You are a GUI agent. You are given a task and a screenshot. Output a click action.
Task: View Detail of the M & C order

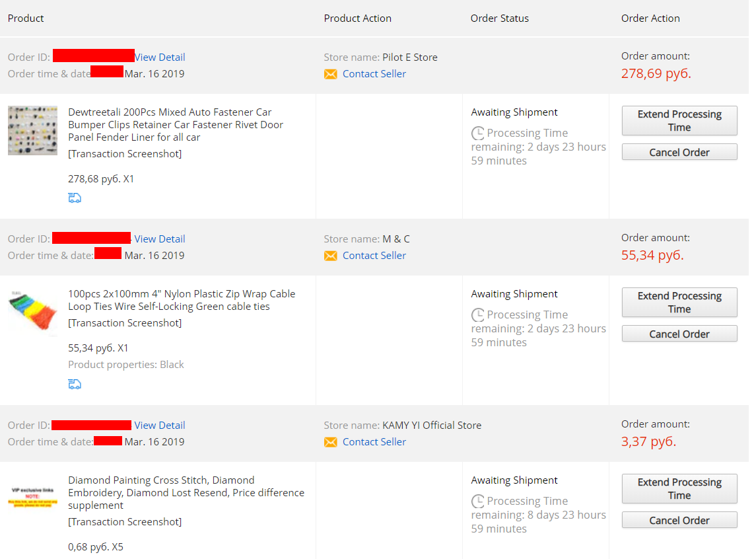pos(160,239)
